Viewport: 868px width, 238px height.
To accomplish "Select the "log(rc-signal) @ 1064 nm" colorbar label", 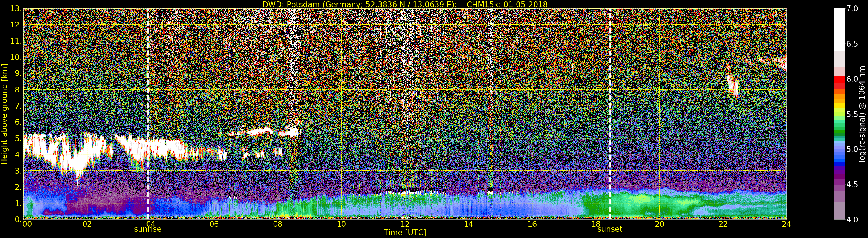I will pos(862,114).
